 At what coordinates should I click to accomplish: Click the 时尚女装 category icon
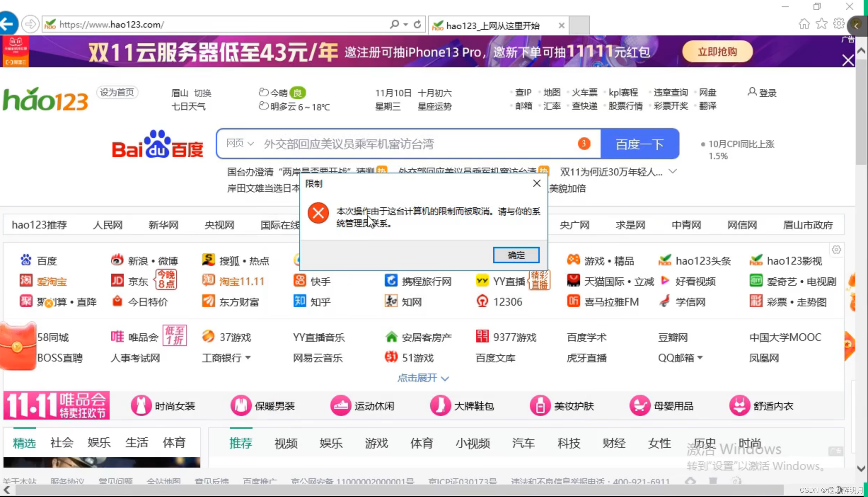click(x=141, y=405)
